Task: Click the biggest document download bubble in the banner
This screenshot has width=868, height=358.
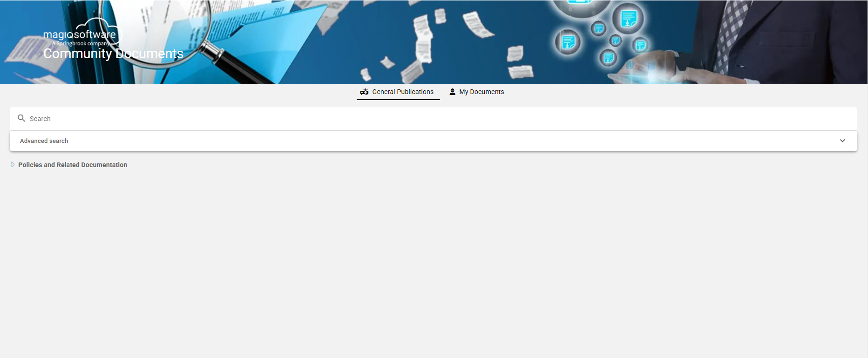Action: tap(628, 19)
